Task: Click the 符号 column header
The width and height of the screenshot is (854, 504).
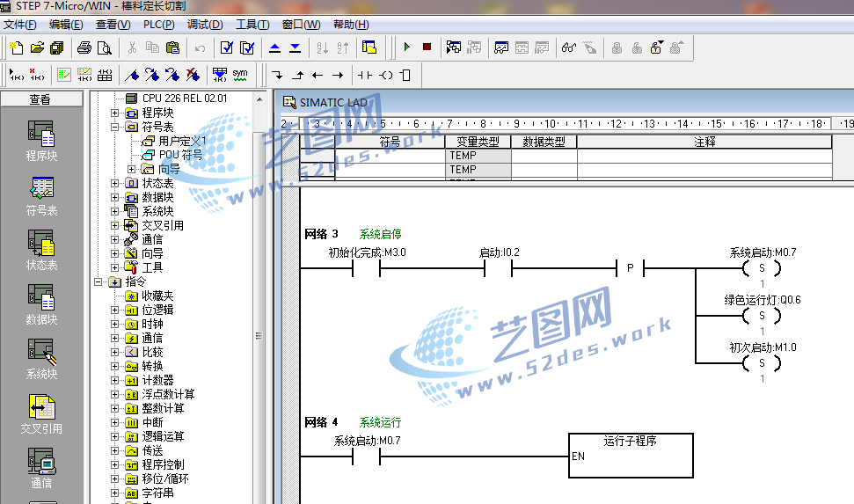Action: point(390,142)
